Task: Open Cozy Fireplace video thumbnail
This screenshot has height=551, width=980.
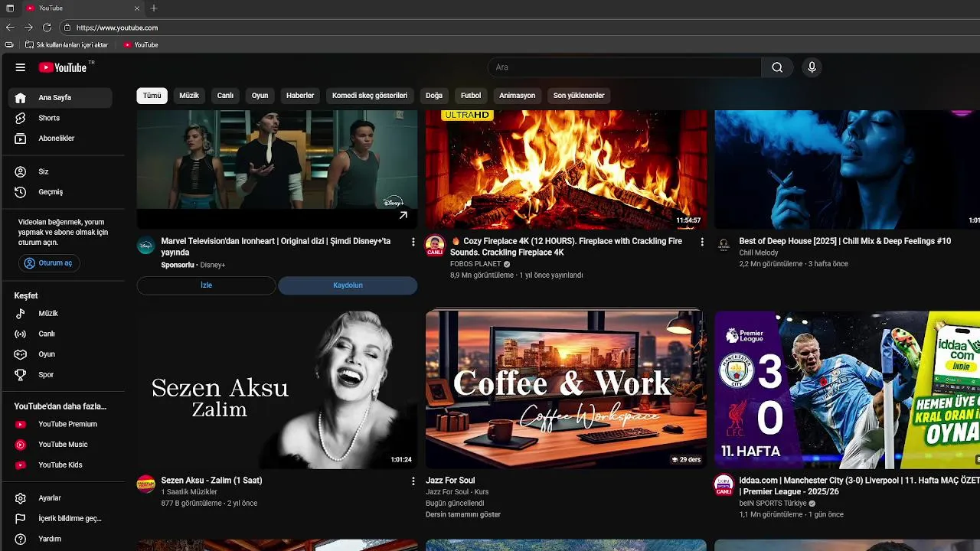Action: tap(567, 169)
